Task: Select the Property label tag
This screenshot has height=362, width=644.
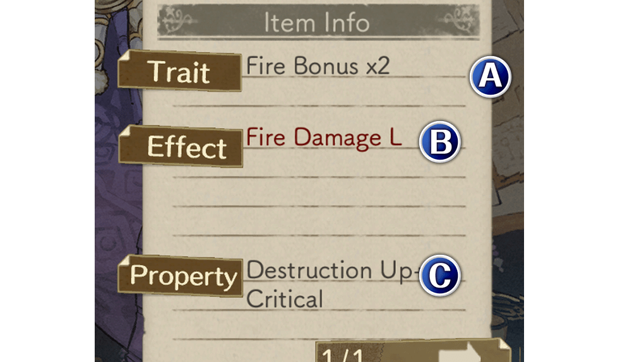Action: tap(181, 276)
